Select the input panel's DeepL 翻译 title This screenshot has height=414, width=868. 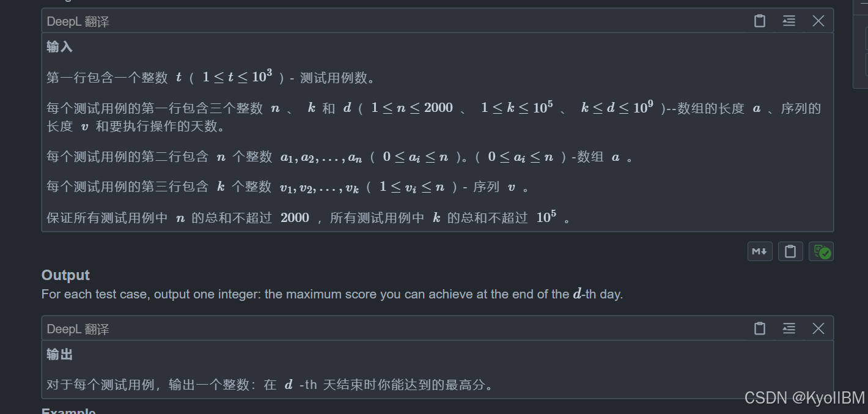[x=78, y=22]
